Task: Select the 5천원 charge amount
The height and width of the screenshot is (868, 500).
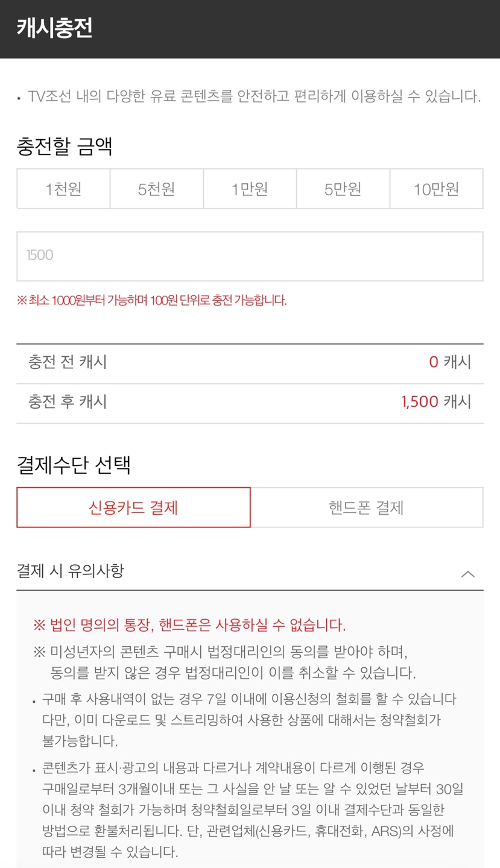Action: point(157,188)
